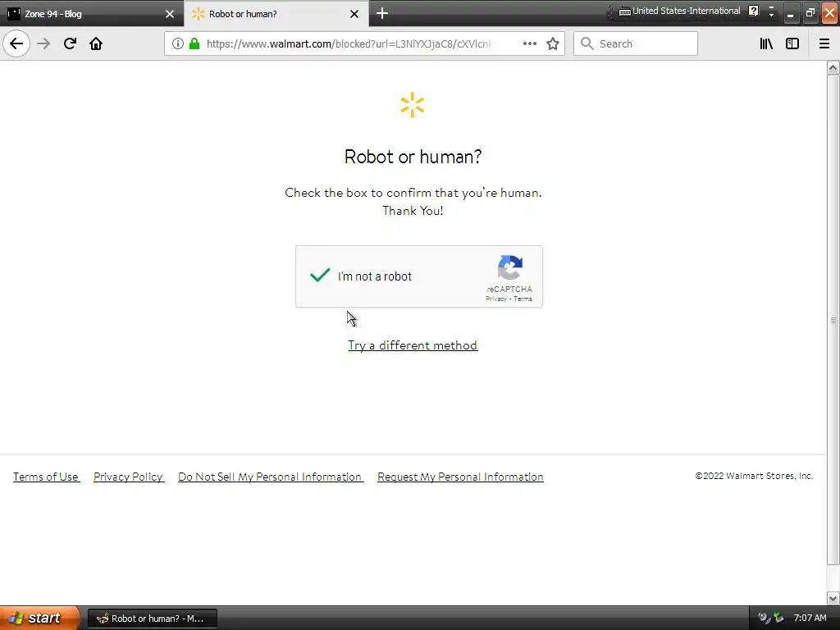Image resolution: width=840 pixels, height=630 pixels.
Task: Click the 7:07 AM system clock
Action: coord(810,618)
